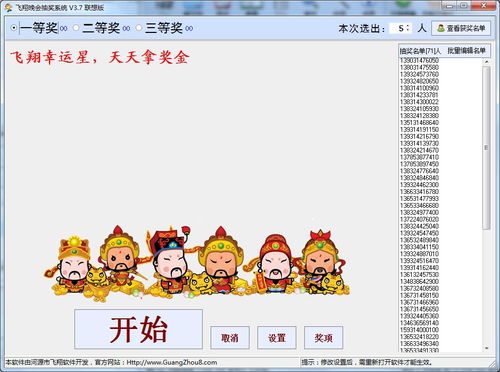The width and height of the screenshot is (500, 372).
Task: Select the 二等奖 radio button
Action: [x=76, y=28]
